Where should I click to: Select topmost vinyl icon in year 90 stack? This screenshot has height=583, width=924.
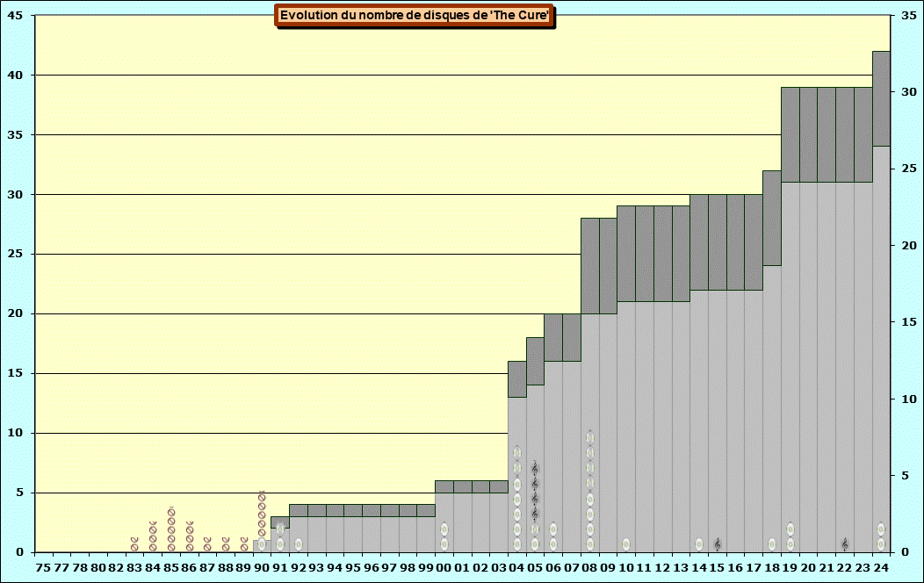tap(262, 496)
